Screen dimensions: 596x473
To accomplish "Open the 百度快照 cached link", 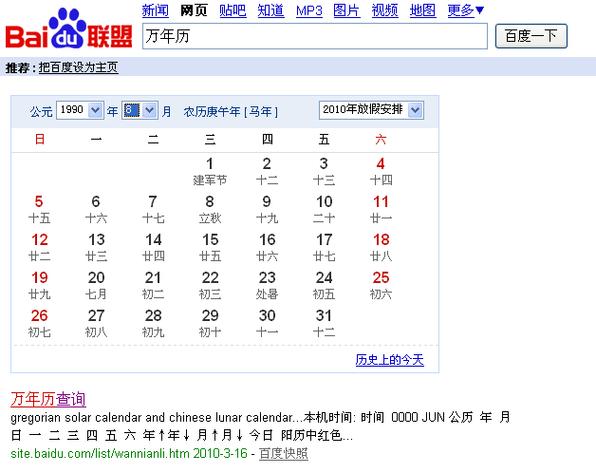I will tap(284, 453).
